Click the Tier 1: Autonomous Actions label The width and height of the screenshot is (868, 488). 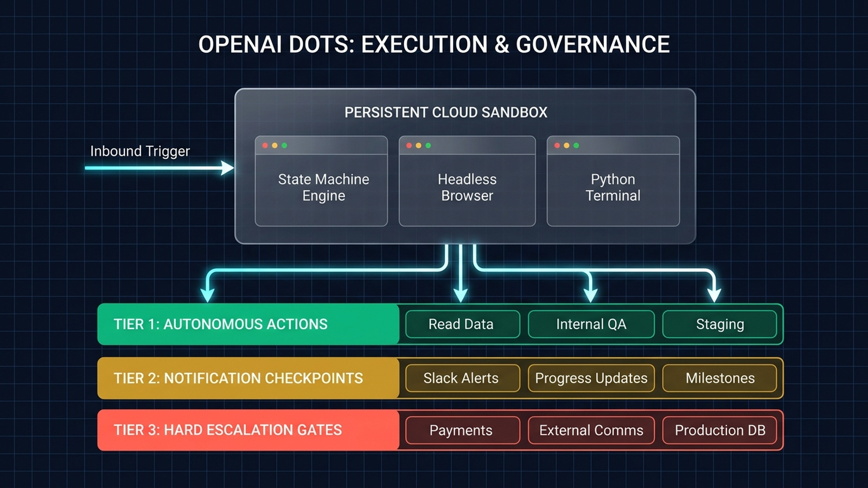tap(221, 324)
